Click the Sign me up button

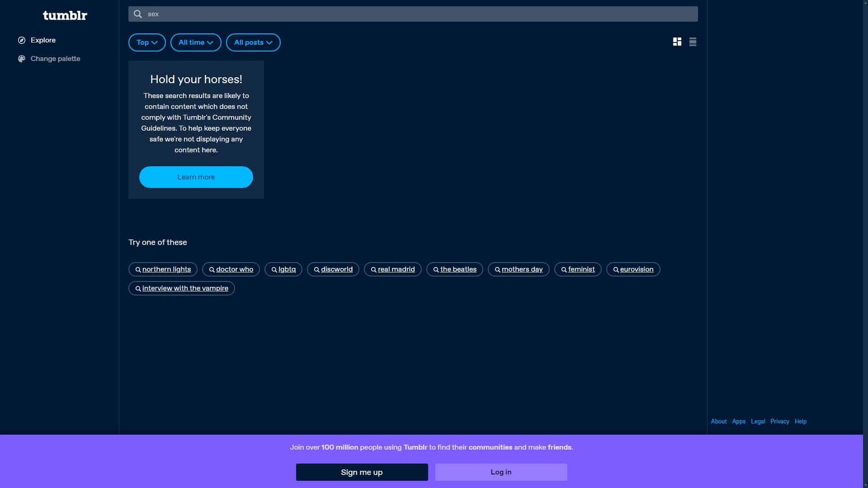[362, 472]
